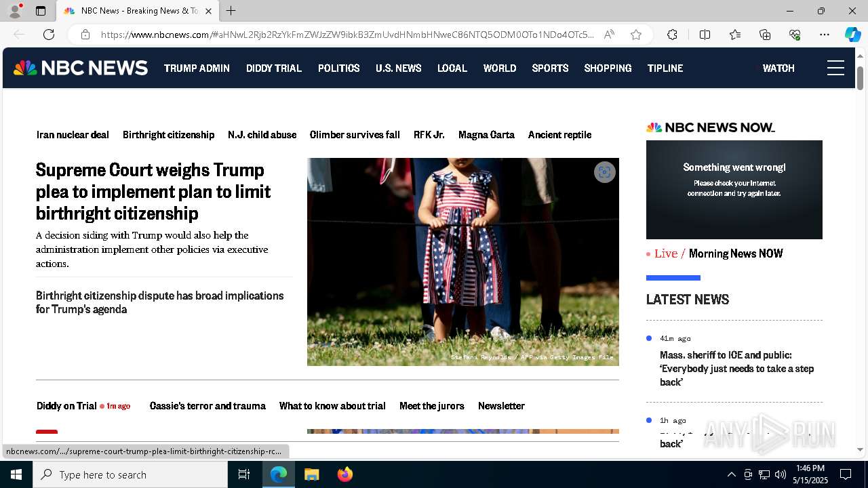This screenshot has width=868, height=488.
Task: Open the Newsletter link
Action: 501,406
